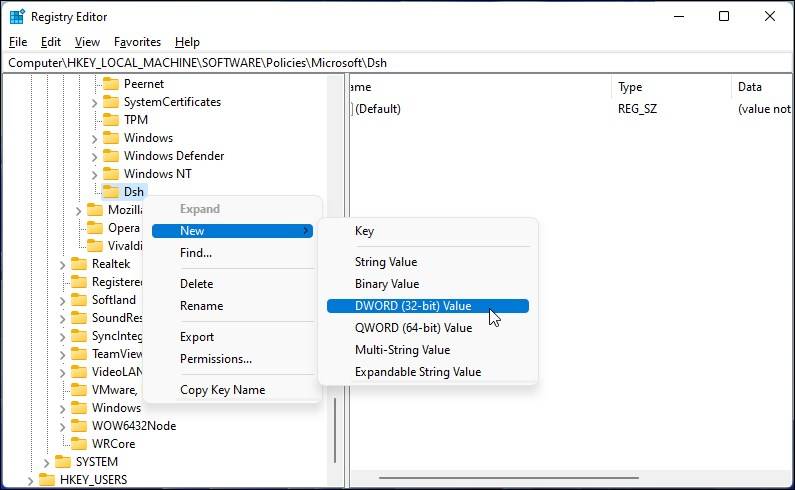Expand the Windows Defender key
Screen dimensions: 795x490
[x=94, y=156]
